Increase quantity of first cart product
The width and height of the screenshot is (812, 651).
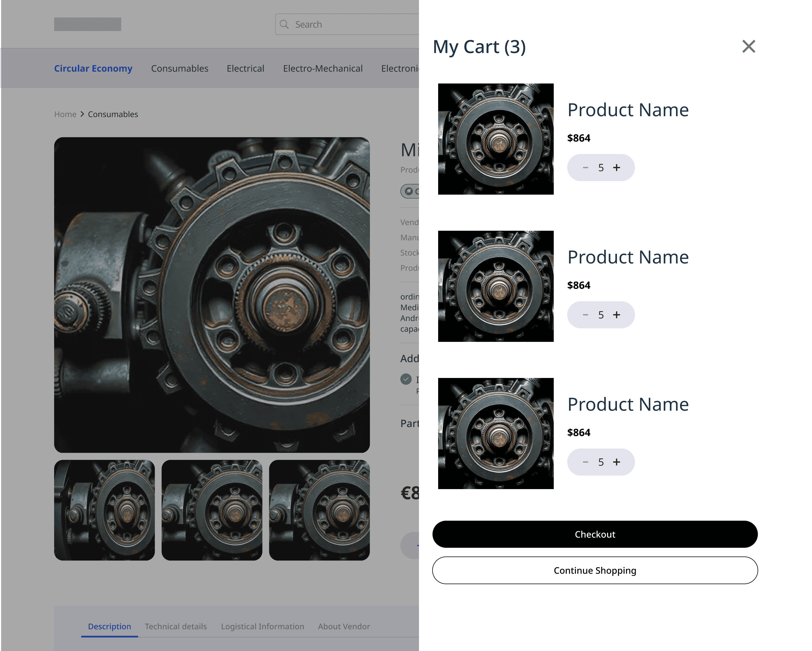[617, 168]
